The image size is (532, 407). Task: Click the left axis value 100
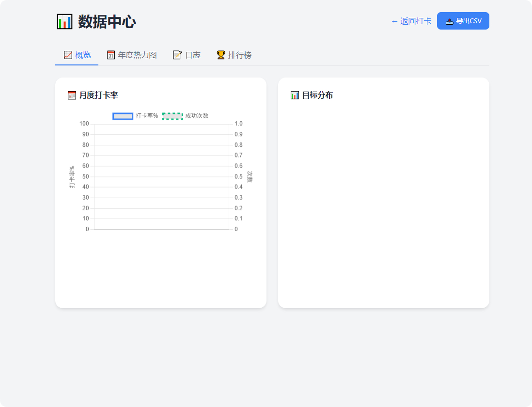coord(84,124)
